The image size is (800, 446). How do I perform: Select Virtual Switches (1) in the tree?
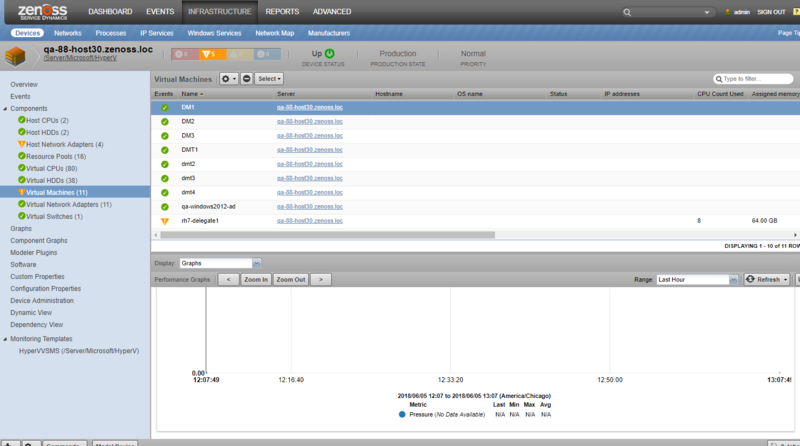click(54, 217)
